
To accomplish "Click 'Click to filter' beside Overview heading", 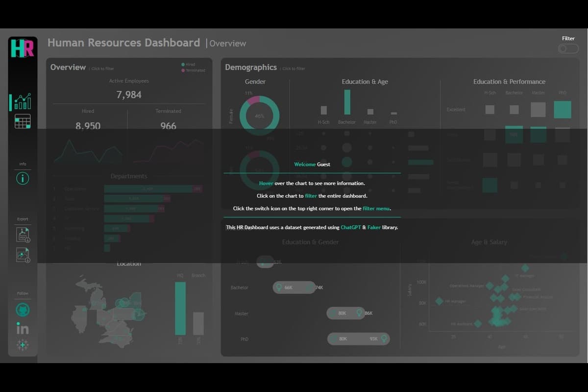I will tap(102, 69).
